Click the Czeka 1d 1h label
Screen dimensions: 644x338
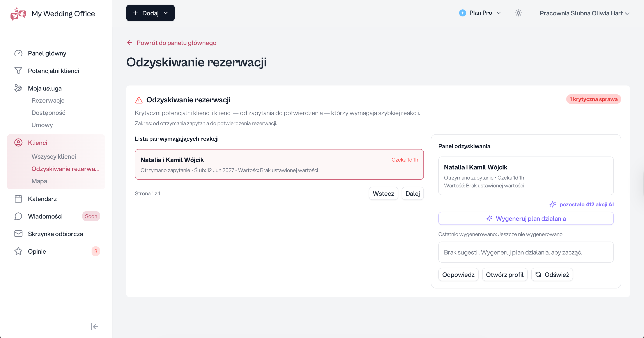click(x=405, y=160)
